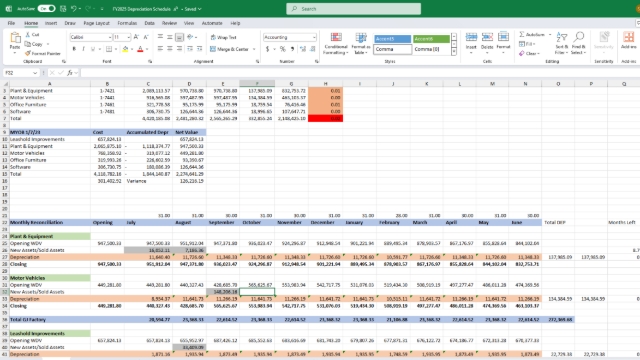This screenshot has height=360, width=640.
Task: Activate the Format Painter
Action: click(x=42, y=53)
